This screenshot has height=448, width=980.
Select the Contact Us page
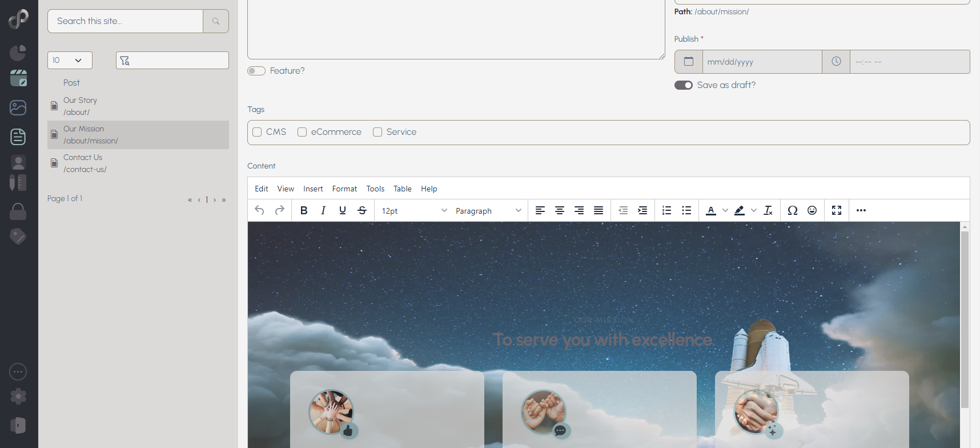(x=138, y=163)
